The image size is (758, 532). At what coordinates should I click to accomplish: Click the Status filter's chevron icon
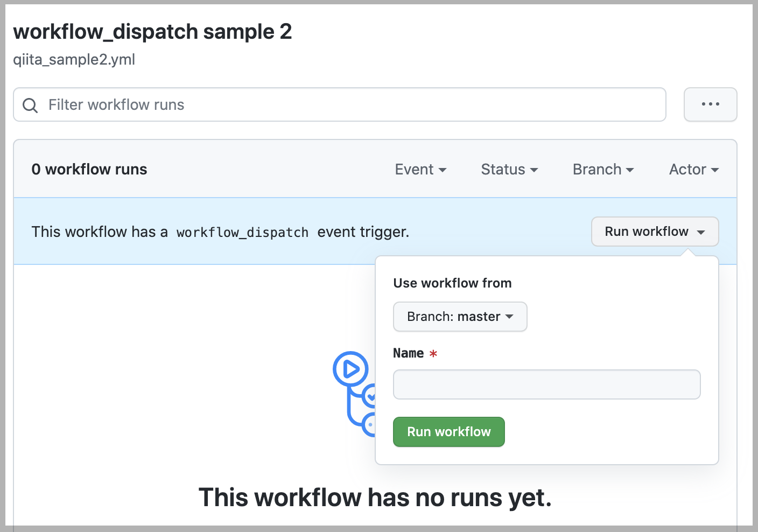534,170
